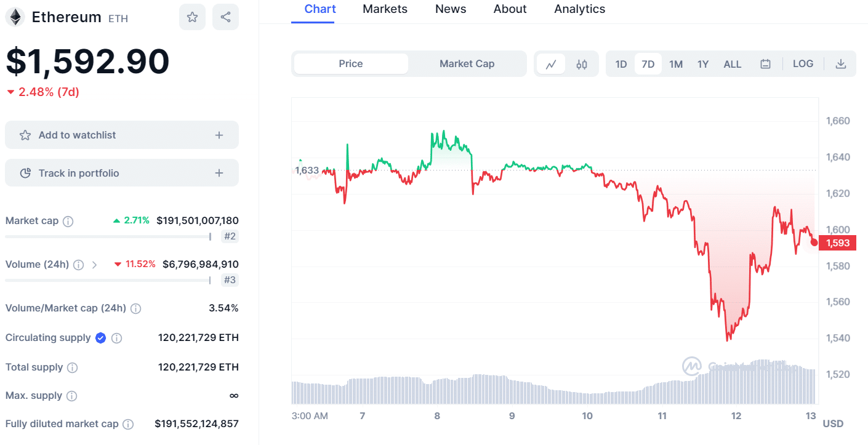Select the Price chart toggle
This screenshot has height=445, width=868.
click(351, 64)
